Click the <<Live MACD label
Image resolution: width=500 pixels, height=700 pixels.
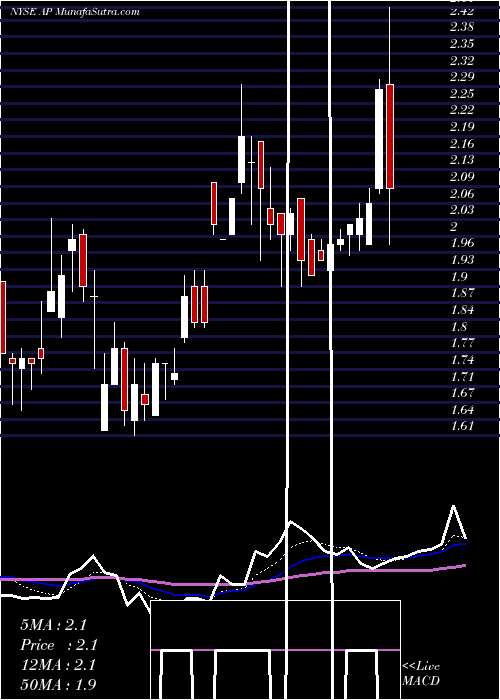[421, 674]
